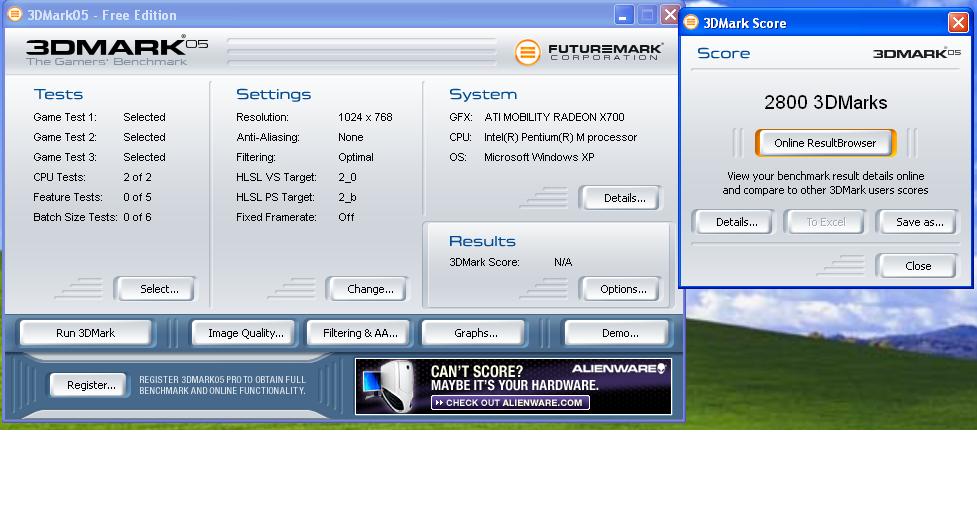
Task: Click the 3DMark Score window title icon
Action: click(x=690, y=22)
